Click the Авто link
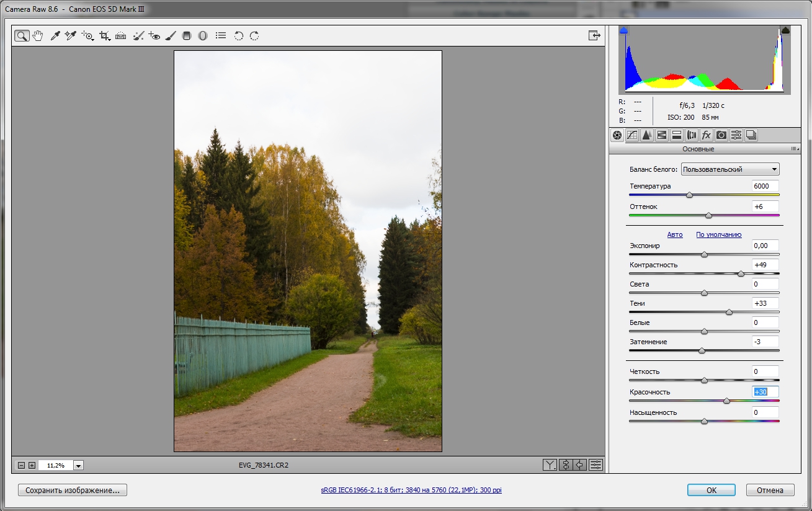Screen dimensions: 812x511 (x=675, y=234)
